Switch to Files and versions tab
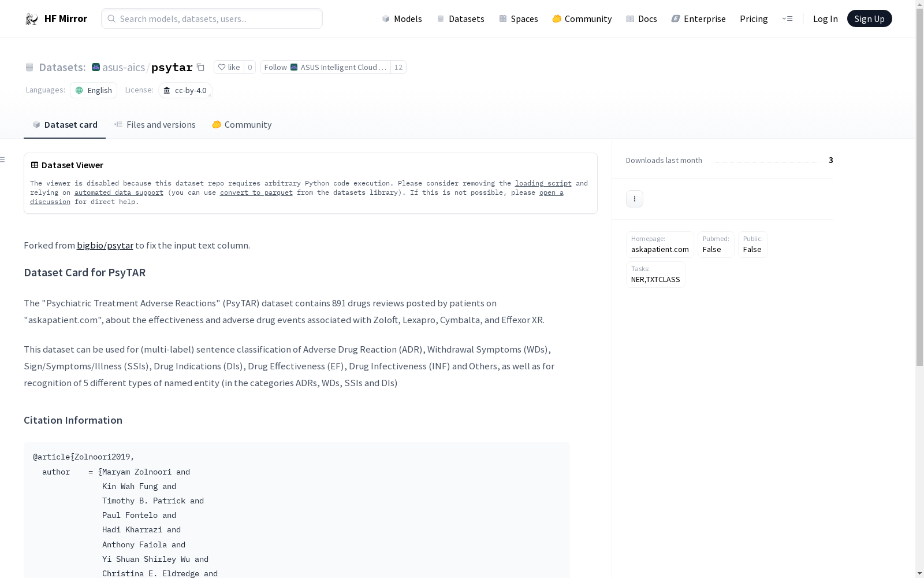This screenshot has height=578, width=924. click(x=155, y=125)
